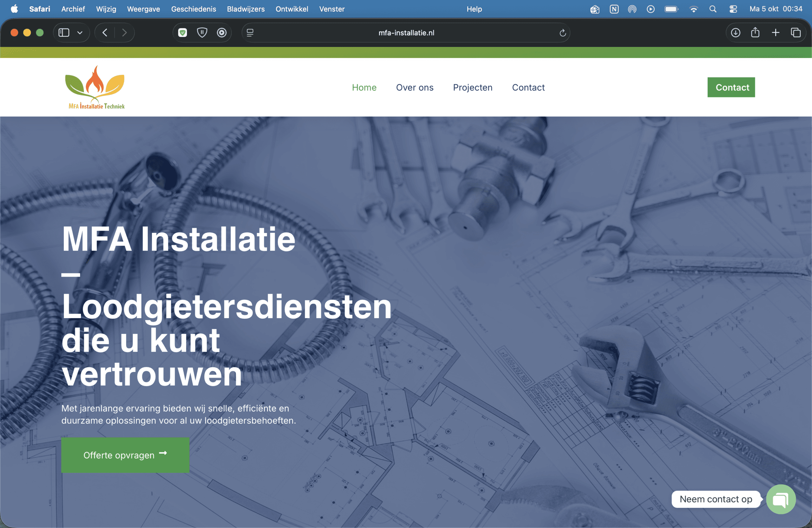The image size is (812, 528).
Task: Open the circular record extension icon
Action: (x=222, y=33)
